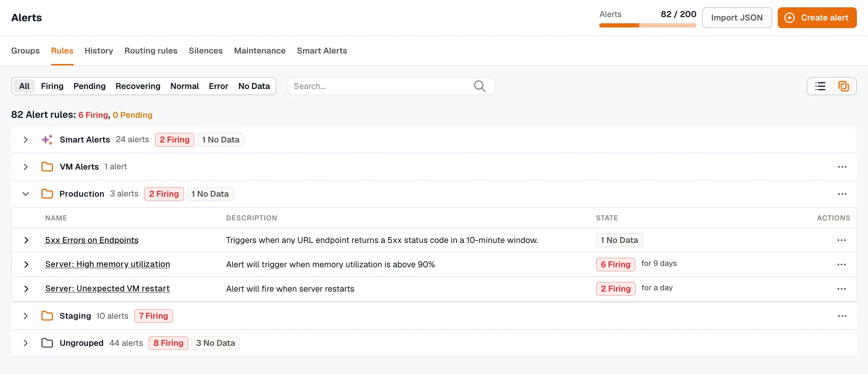
Task: Open the Routing rules tab
Action: pos(151,51)
